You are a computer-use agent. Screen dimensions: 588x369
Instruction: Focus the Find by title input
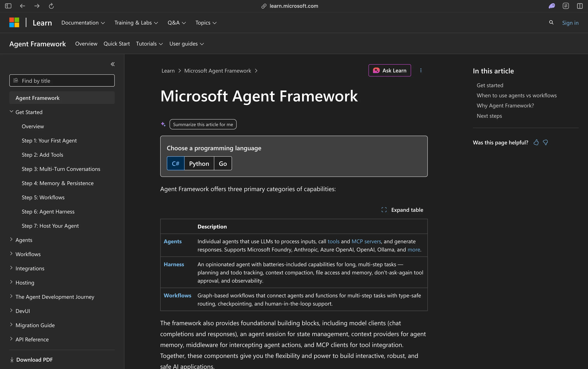pyautogui.click(x=62, y=81)
